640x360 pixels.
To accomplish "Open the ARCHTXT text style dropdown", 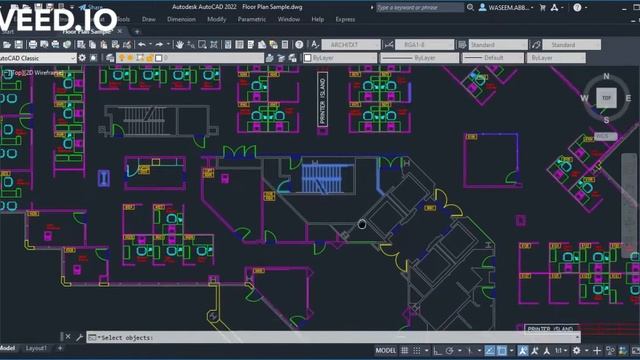I will pyautogui.click(x=351, y=44).
